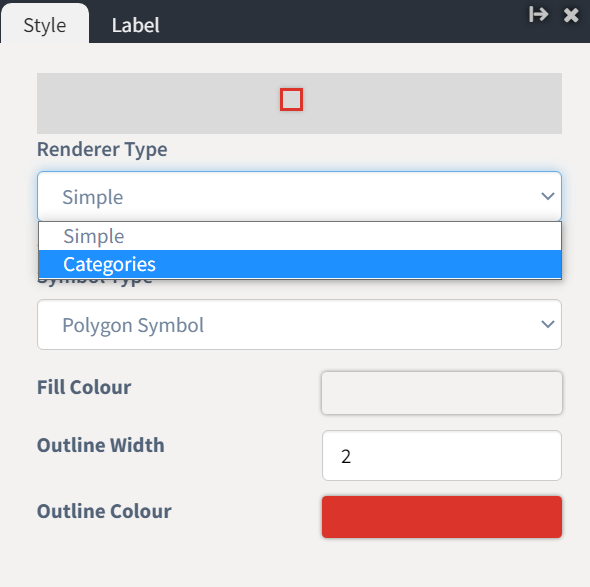The width and height of the screenshot is (590, 587).
Task: Close the style panel with X icon
Action: click(x=571, y=15)
